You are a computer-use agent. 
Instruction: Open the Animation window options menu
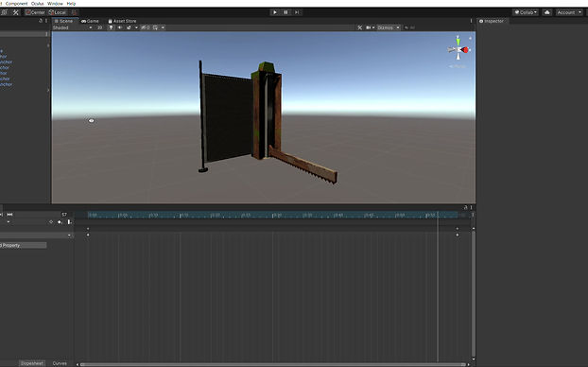(x=472, y=207)
